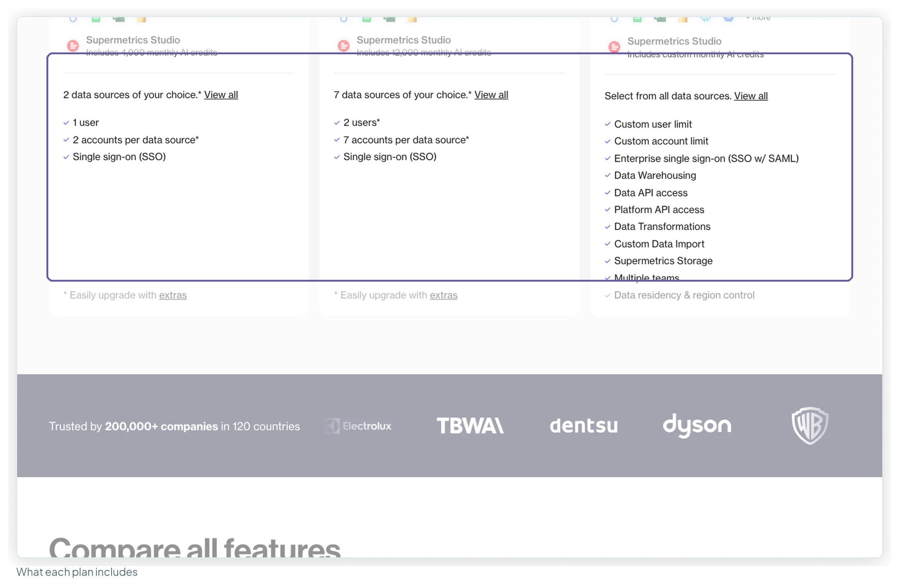Select '7 accounts per data source*' text
Viewport: 899px width, 588px height.
[x=406, y=140]
